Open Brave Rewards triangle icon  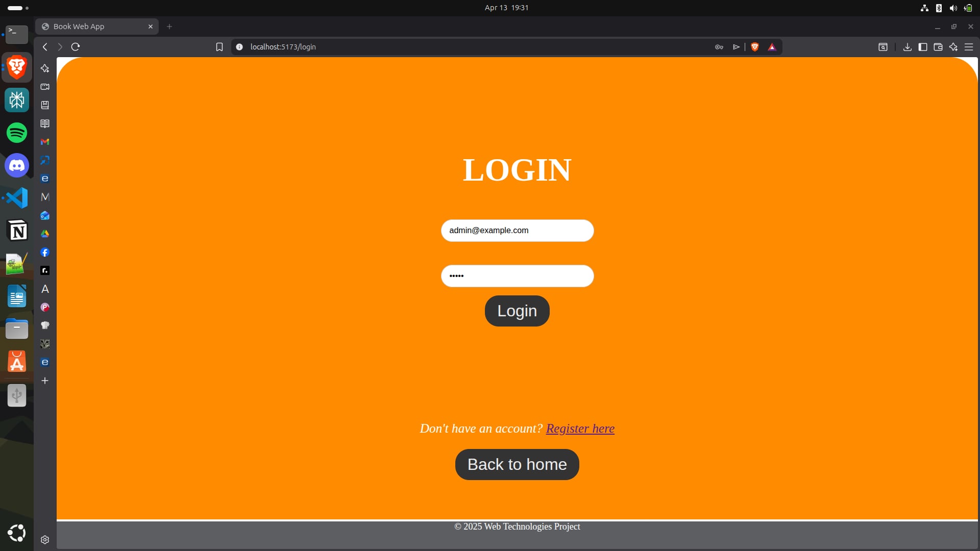(x=772, y=47)
